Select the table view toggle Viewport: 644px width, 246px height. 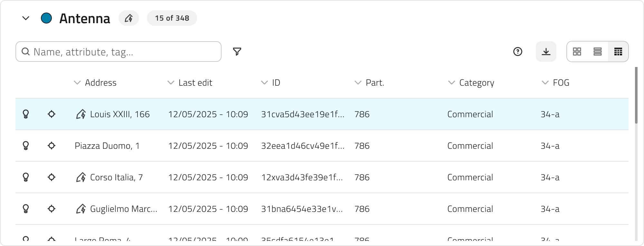tap(618, 52)
